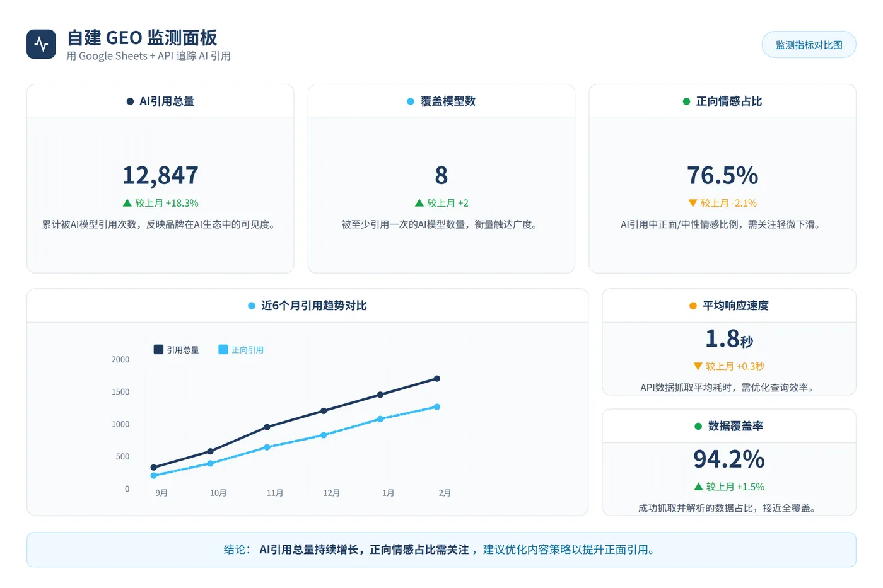The width and height of the screenshot is (883, 588).
Task: Click the x-axis label 2月
Action: point(445,493)
